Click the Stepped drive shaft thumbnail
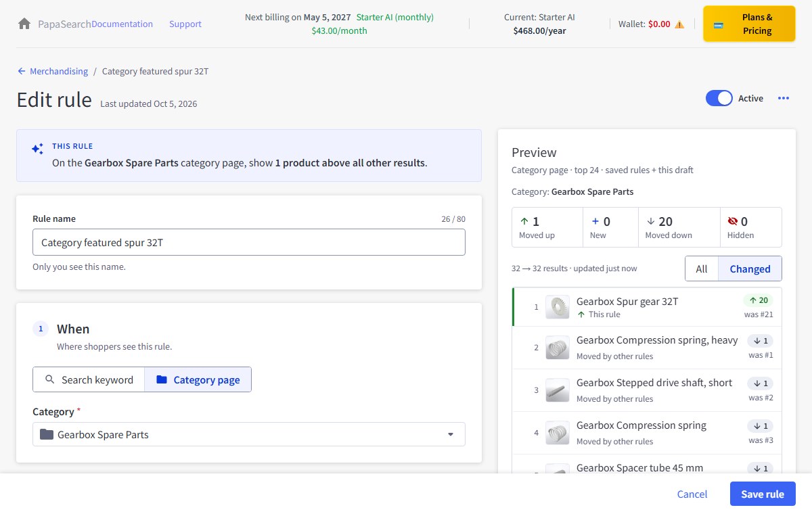The width and height of the screenshot is (812, 514). pos(558,390)
